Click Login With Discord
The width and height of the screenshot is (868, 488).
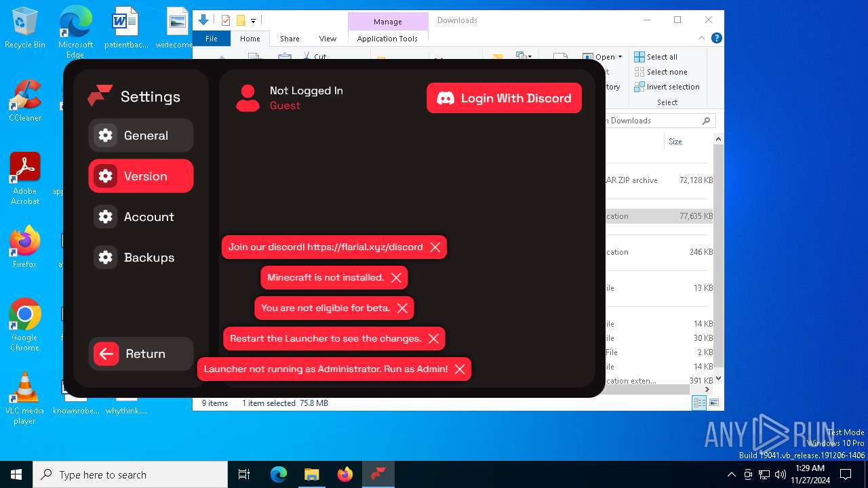point(504,98)
